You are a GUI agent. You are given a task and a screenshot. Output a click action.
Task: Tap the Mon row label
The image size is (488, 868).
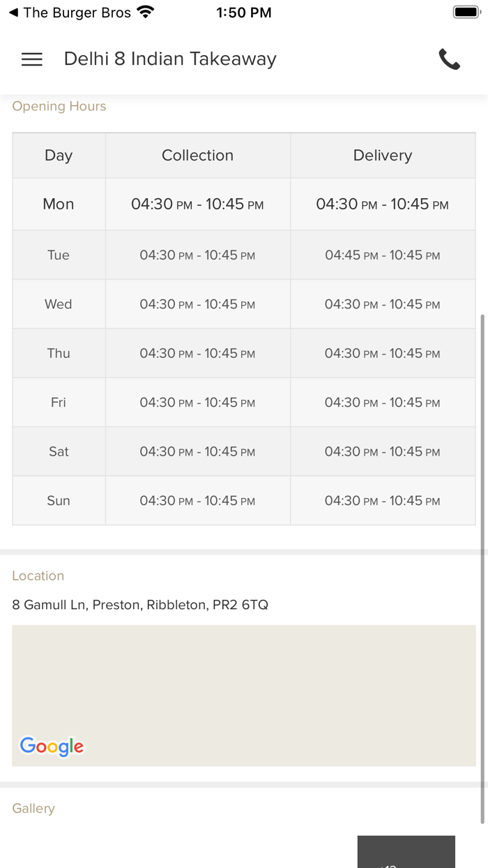pos(59,204)
